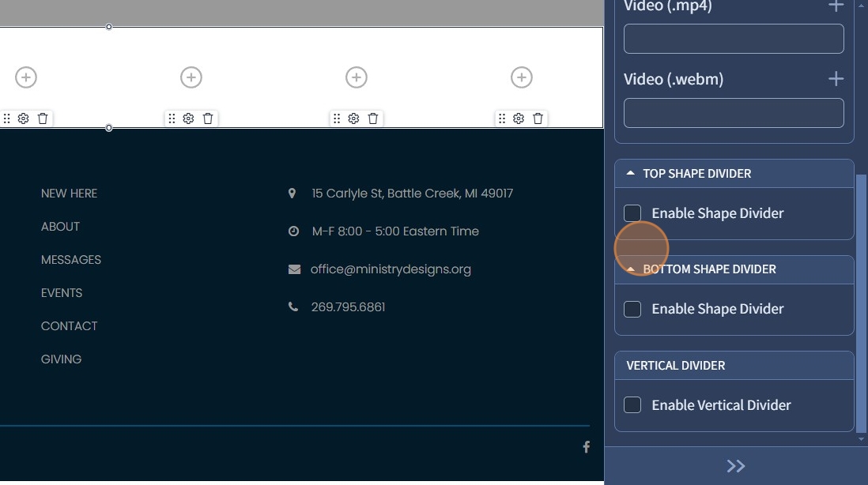Open the NEW HERE footer link
868x485 pixels.
tap(70, 194)
